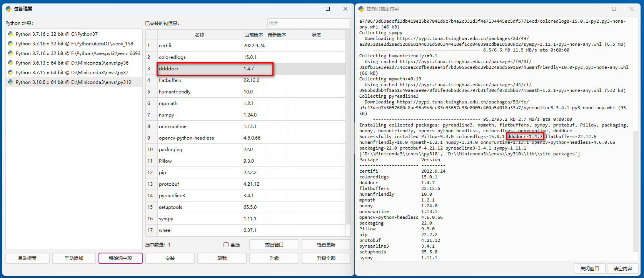Screen dimensions: 644x278
Task: Click the 当前版本 column header
Action: point(254,35)
